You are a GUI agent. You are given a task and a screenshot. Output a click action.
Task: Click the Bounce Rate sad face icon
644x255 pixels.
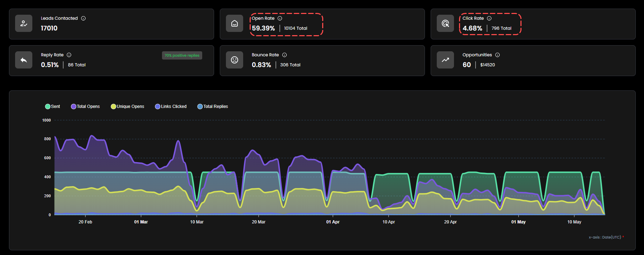pyautogui.click(x=235, y=60)
